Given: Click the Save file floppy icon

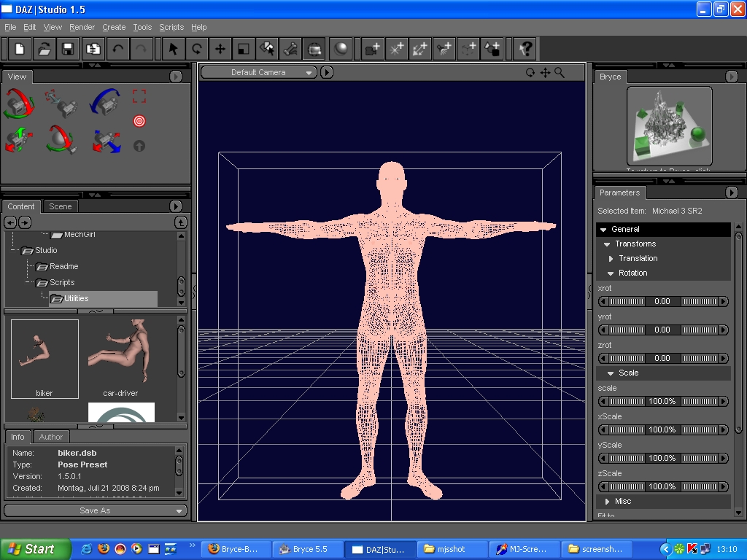Looking at the screenshot, I should 68,49.
